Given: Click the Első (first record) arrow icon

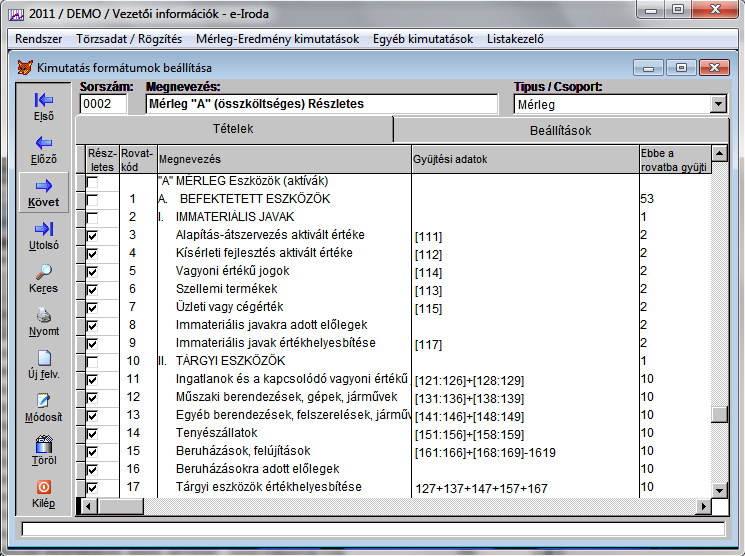Looking at the screenshot, I should click(44, 101).
